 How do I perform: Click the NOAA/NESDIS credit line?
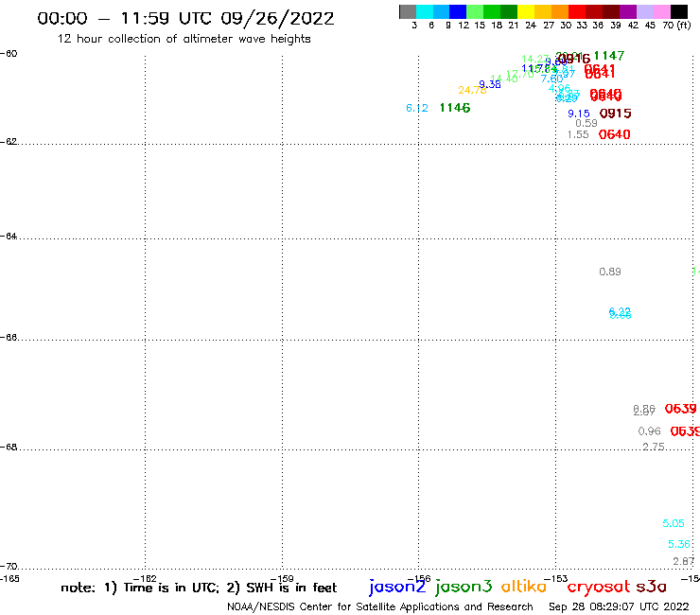380,606
